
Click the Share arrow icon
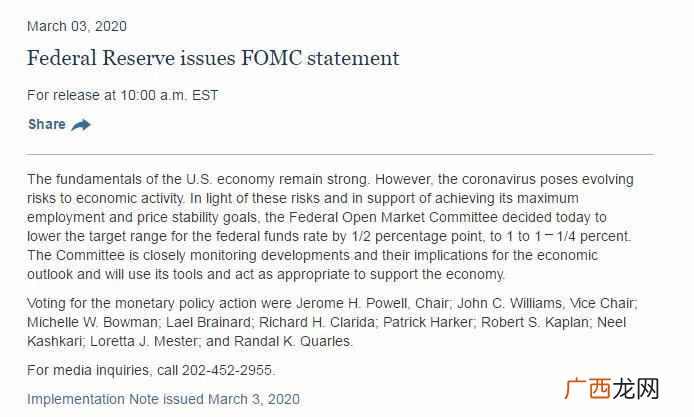81,125
